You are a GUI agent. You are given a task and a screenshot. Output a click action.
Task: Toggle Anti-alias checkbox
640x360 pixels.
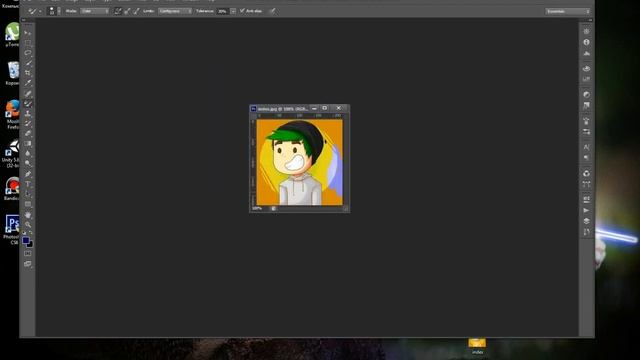[242, 11]
